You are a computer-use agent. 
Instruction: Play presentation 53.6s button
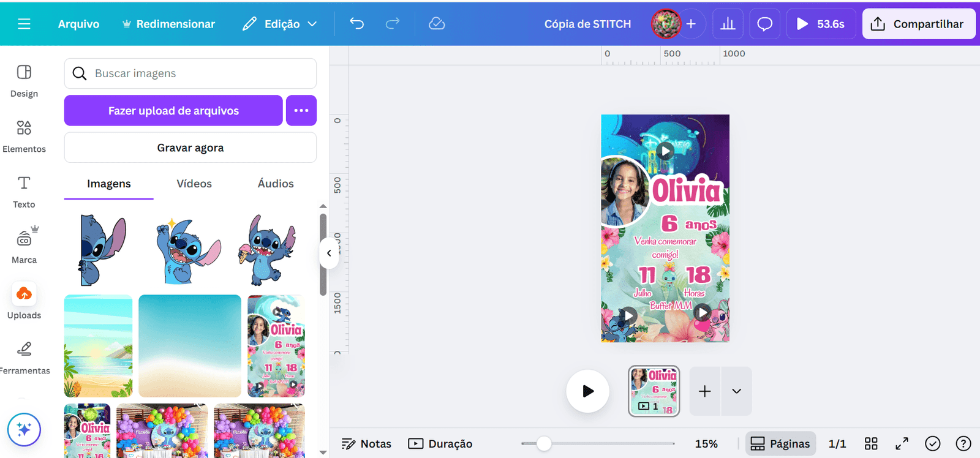click(821, 24)
